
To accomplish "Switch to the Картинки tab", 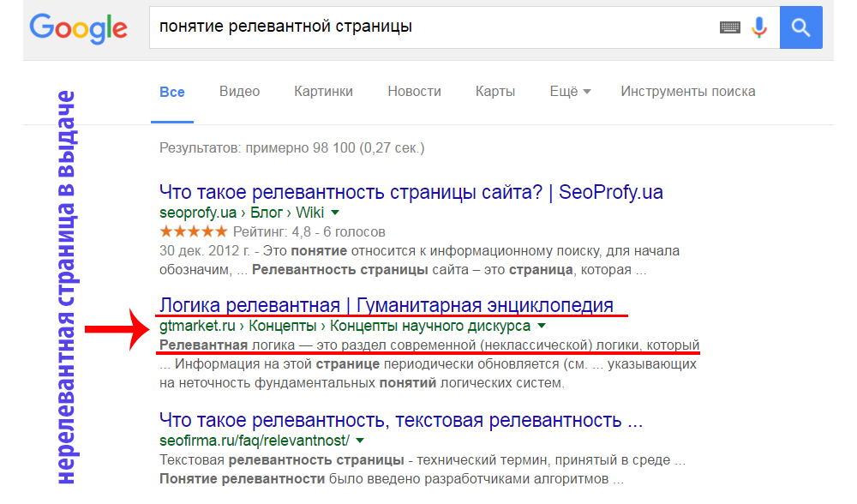I will coord(323,92).
